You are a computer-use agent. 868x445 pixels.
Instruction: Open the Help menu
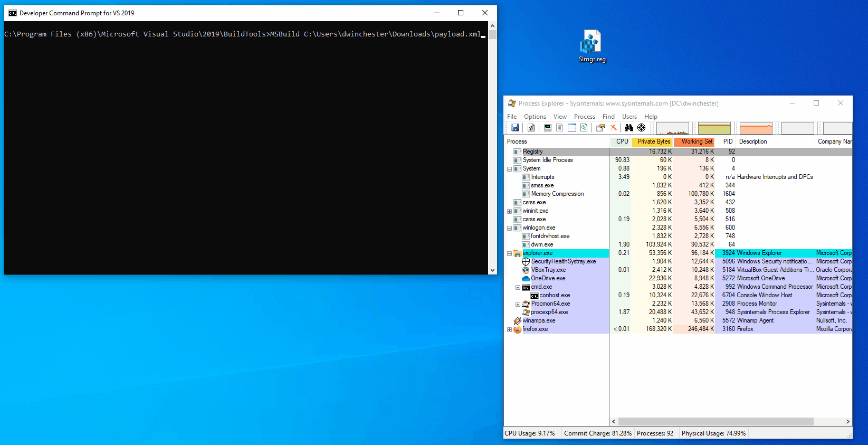tap(651, 117)
